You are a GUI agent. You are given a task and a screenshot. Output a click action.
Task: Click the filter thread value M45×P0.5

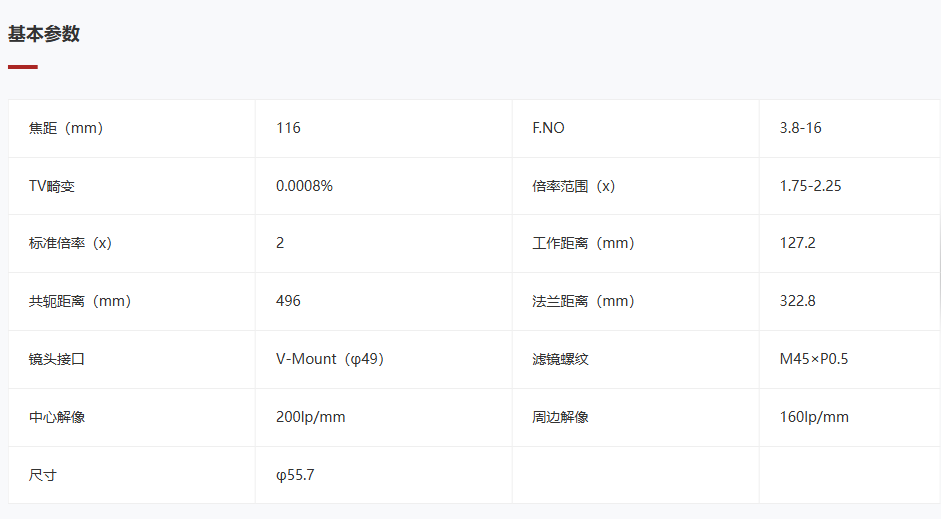pos(814,359)
